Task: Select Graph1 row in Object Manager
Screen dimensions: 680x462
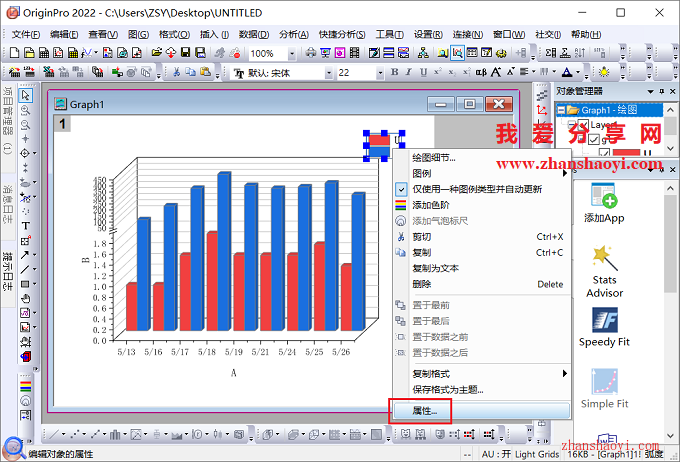Action: click(x=609, y=110)
